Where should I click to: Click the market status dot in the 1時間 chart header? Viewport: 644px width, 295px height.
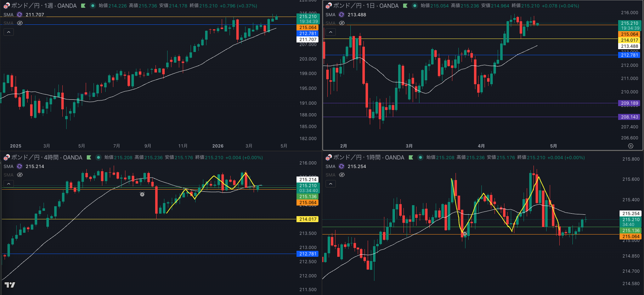420,157
